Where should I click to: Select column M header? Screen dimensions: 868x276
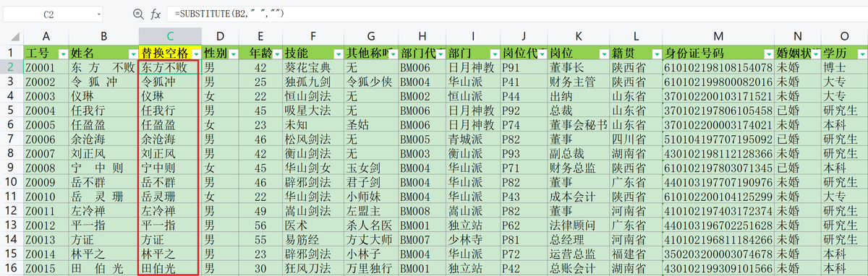[x=718, y=36]
